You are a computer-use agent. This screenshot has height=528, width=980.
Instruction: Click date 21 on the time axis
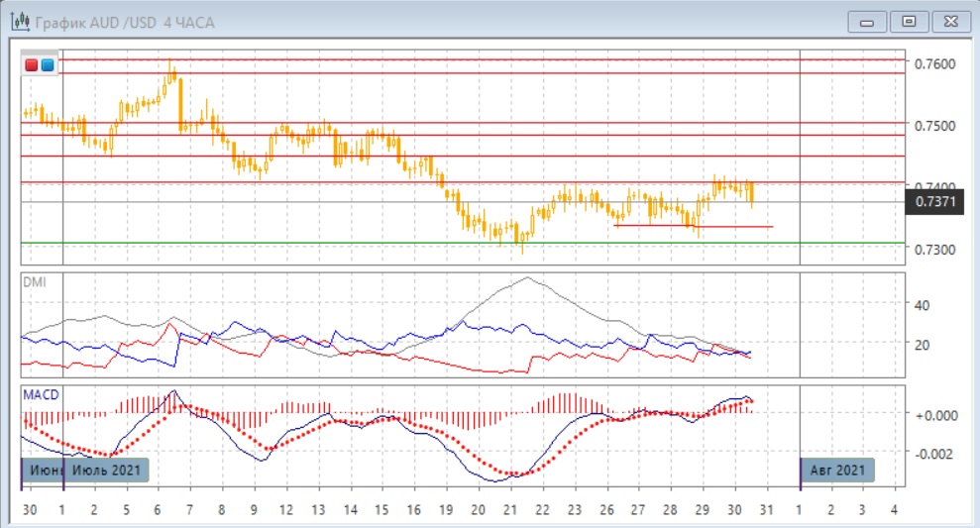click(509, 509)
